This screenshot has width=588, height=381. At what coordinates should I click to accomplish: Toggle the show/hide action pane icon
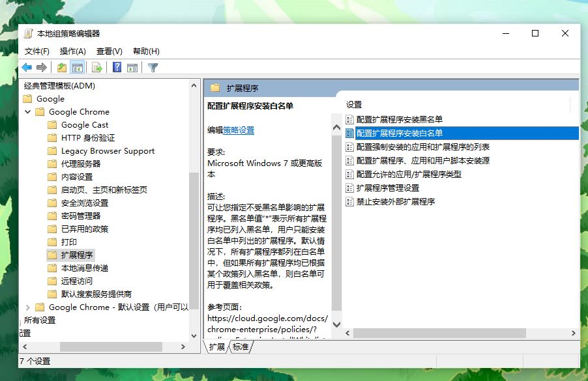(x=132, y=68)
